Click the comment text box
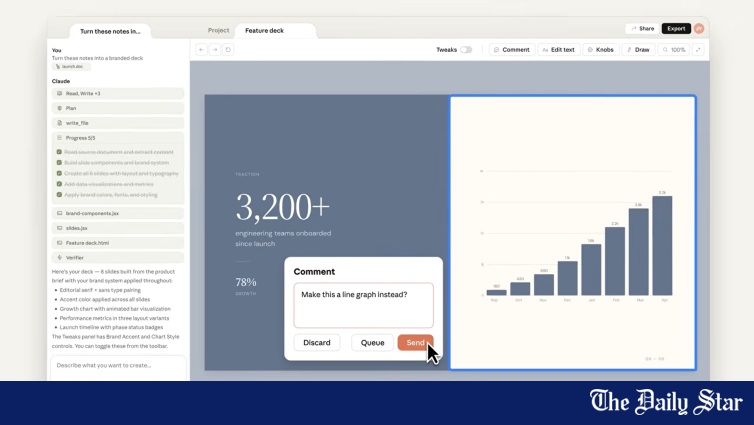Image resolution: width=754 pixels, height=425 pixels. (364, 305)
